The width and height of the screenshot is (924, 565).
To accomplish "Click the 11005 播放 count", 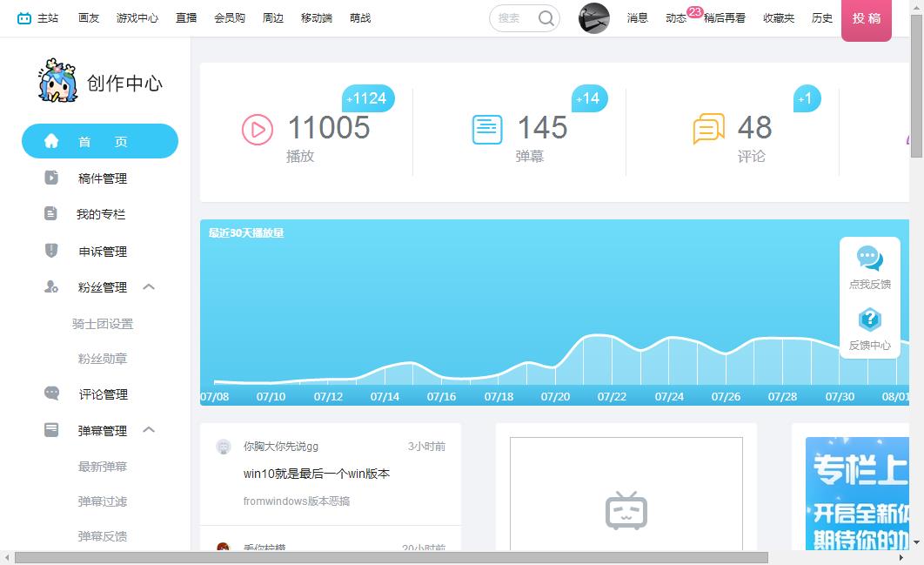I will pos(329,127).
